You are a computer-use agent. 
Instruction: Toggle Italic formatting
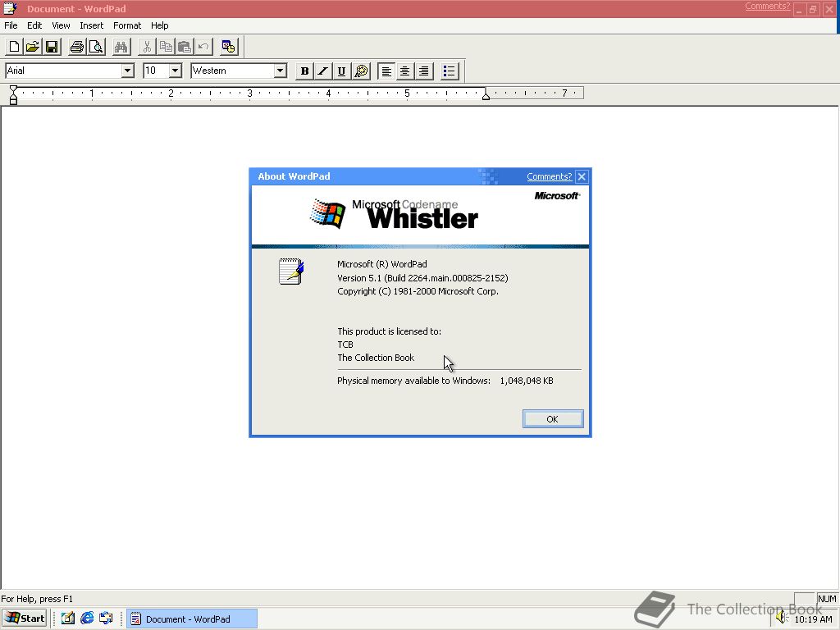[323, 71]
